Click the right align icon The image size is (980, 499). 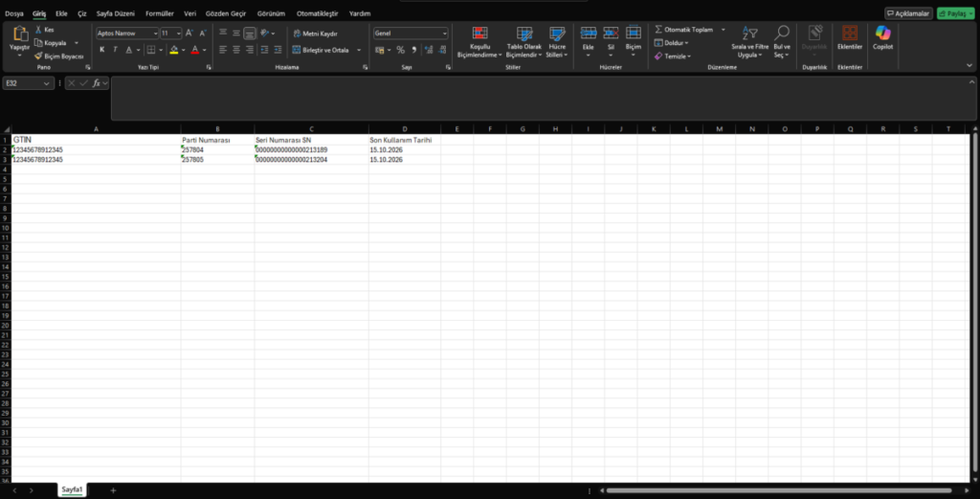click(250, 50)
